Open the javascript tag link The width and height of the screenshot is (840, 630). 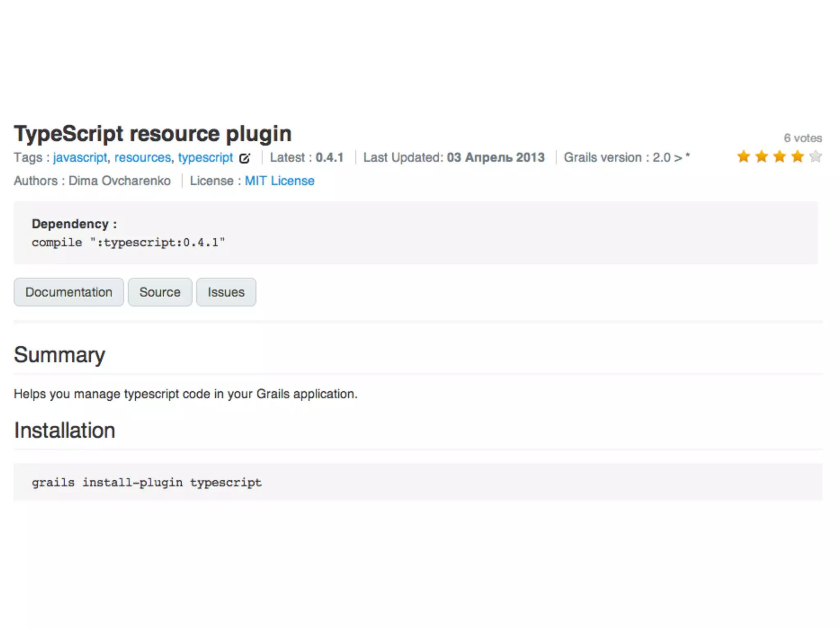pyautogui.click(x=80, y=157)
